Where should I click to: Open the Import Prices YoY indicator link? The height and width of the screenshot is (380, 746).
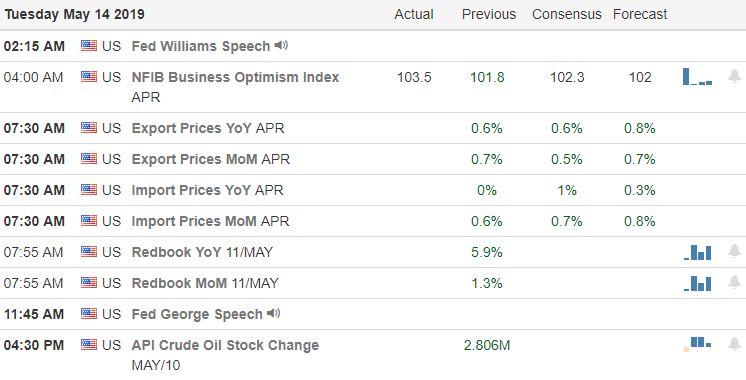(191, 190)
